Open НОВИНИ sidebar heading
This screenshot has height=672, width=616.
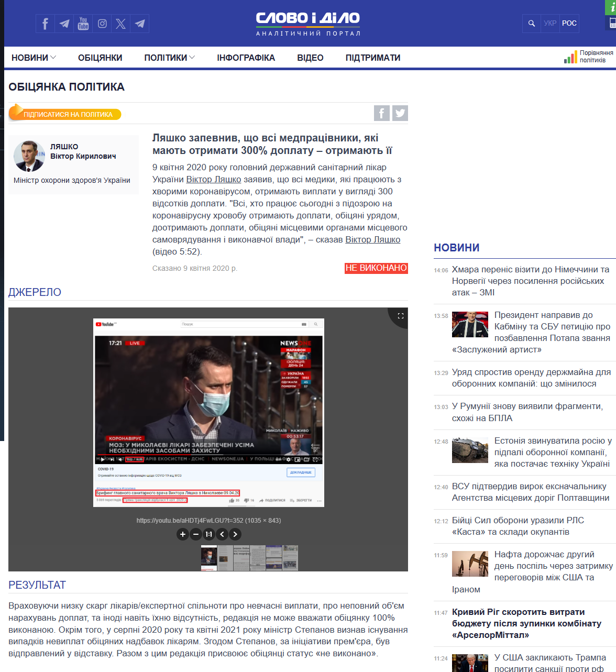tap(457, 248)
